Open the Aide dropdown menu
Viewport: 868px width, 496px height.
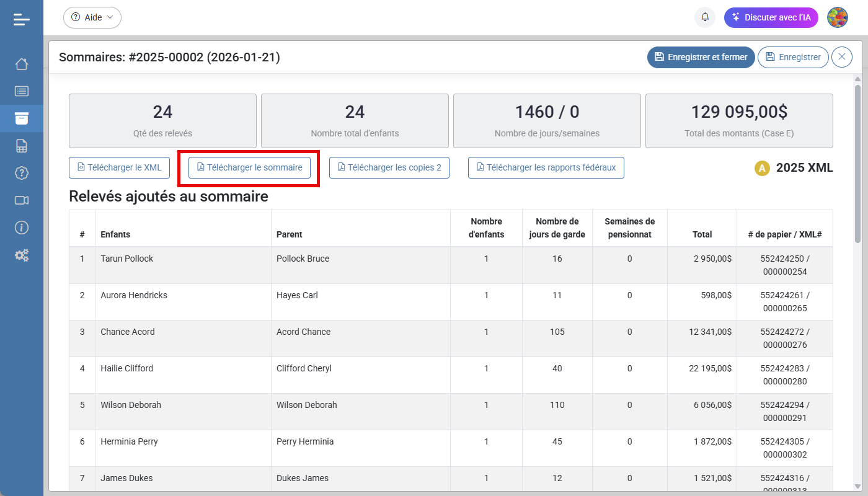tap(92, 17)
